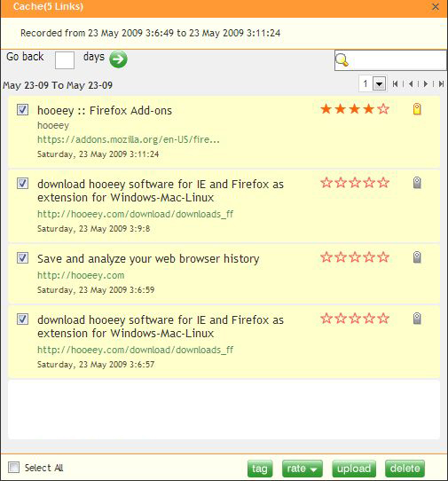Click the tag button
448x481 pixels.
click(260, 469)
